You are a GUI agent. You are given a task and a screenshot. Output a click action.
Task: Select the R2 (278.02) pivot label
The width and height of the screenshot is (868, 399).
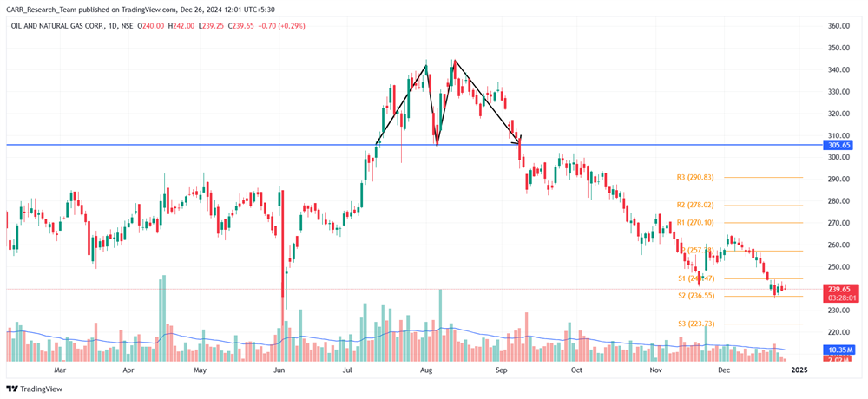click(x=694, y=205)
